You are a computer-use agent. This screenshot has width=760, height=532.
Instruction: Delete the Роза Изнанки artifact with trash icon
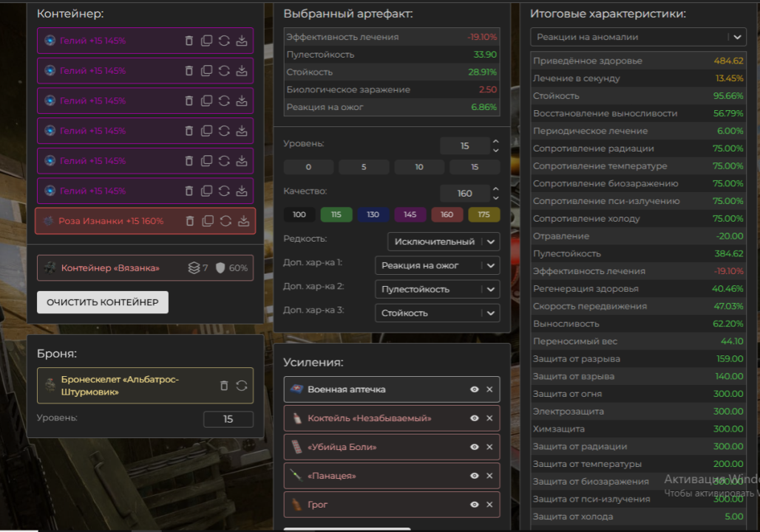(190, 221)
